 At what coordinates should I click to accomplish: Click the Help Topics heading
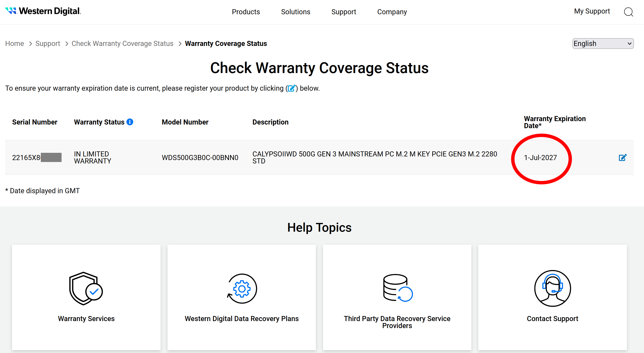319,227
